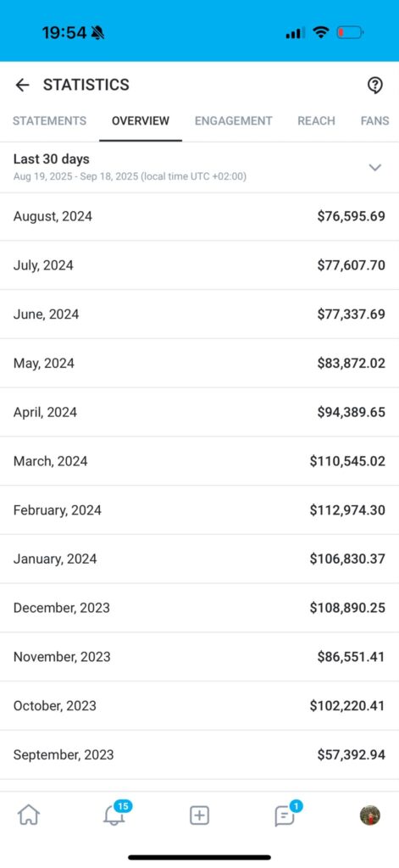Switch to the FANS tab

[374, 120]
